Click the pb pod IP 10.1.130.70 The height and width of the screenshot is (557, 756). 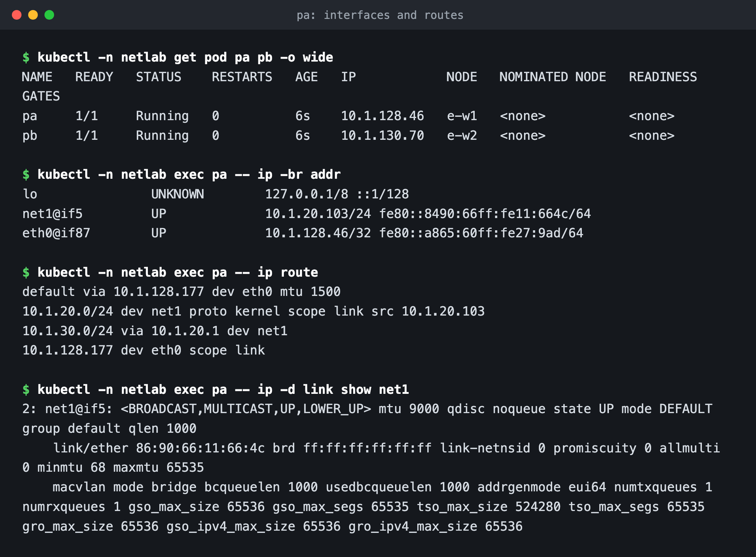(382, 135)
